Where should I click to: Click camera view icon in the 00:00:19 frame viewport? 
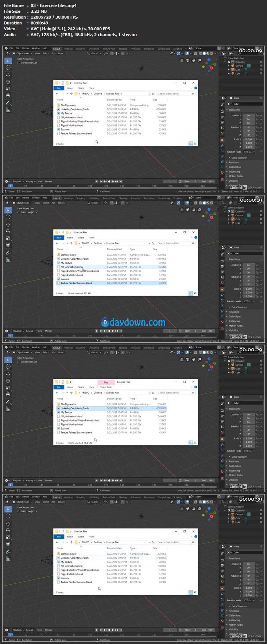pyautogui.click(x=188, y=210)
